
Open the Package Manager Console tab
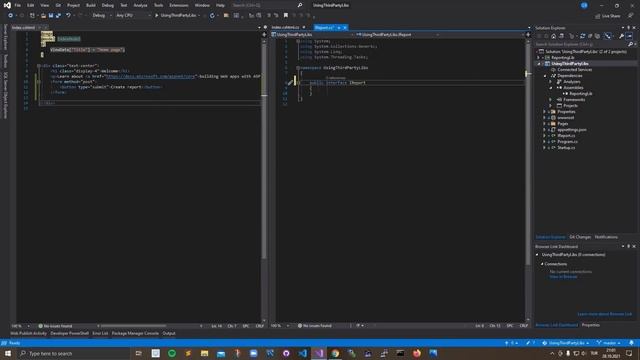(x=135, y=333)
